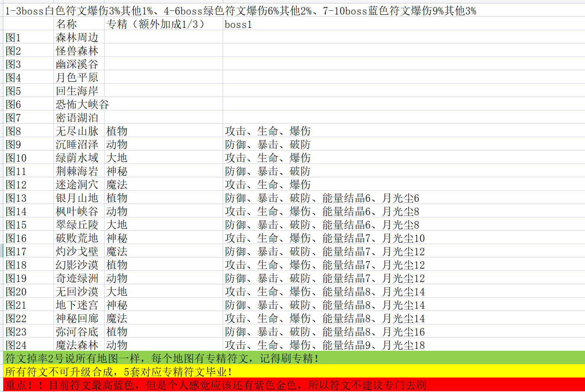585x392 pixels.
Task: Click the cell '森林周边'
Action: point(79,37)
